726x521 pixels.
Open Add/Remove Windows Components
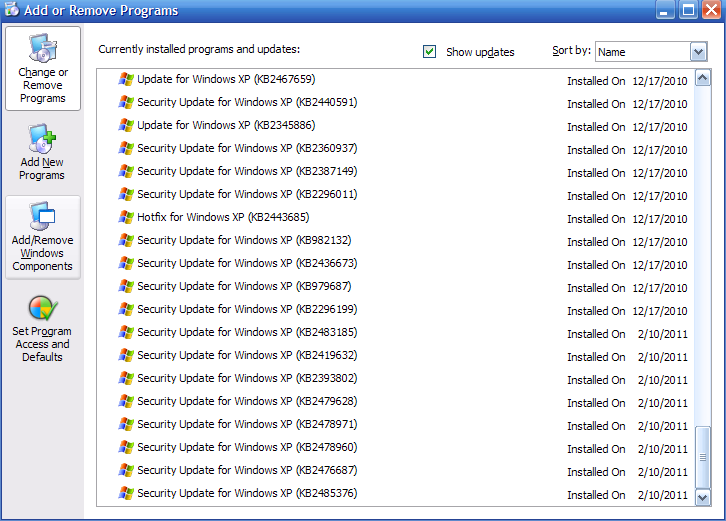pyautogui.click(x=43, y=238)
